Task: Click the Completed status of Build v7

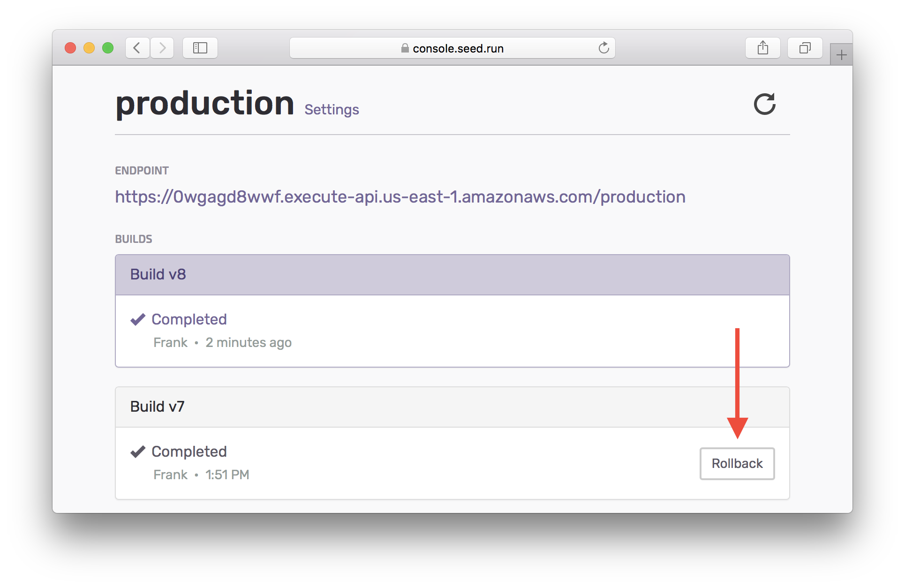Action: (189, 452)
